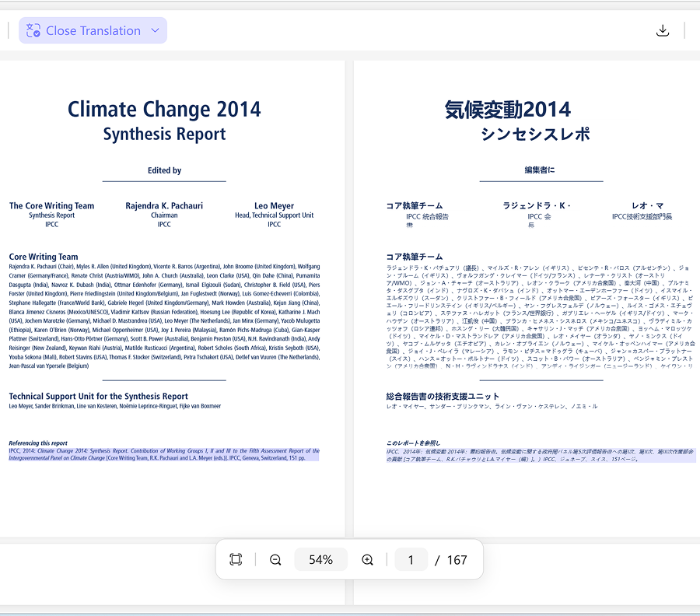Click the download icon at top right
700x616 pixels.
[663, 30]
